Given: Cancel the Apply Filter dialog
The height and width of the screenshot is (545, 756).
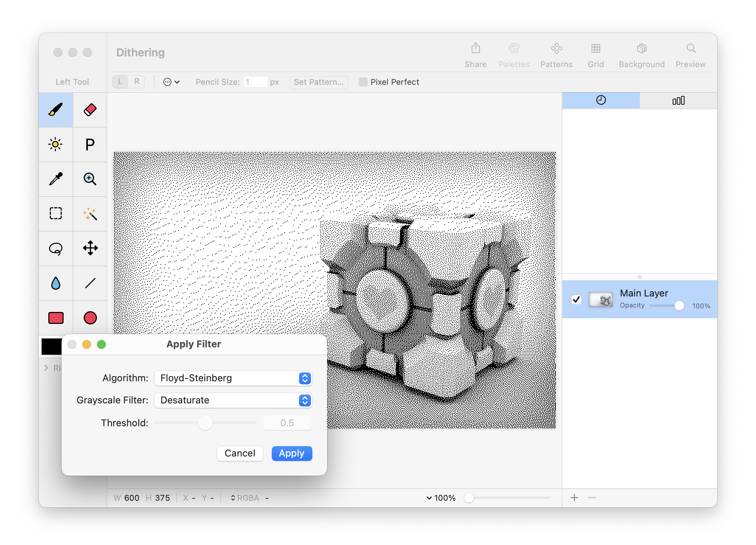Looking at the screenshot, I should point(240,454).
